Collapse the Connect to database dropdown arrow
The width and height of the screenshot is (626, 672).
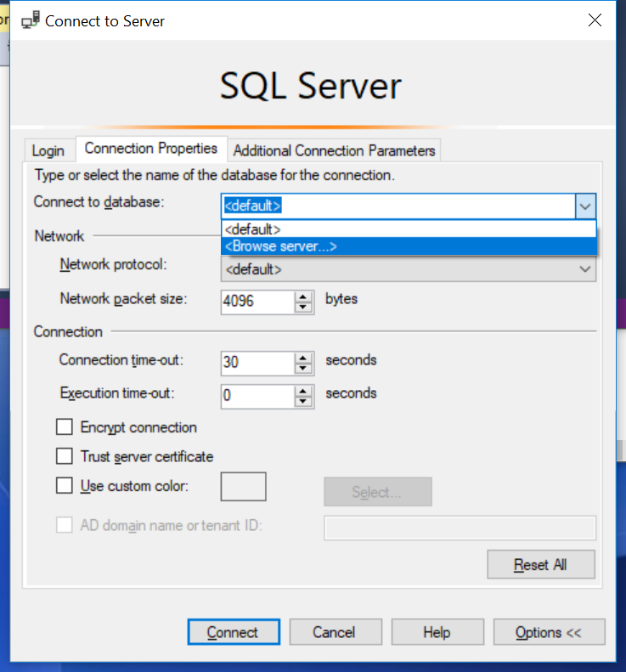585,206
